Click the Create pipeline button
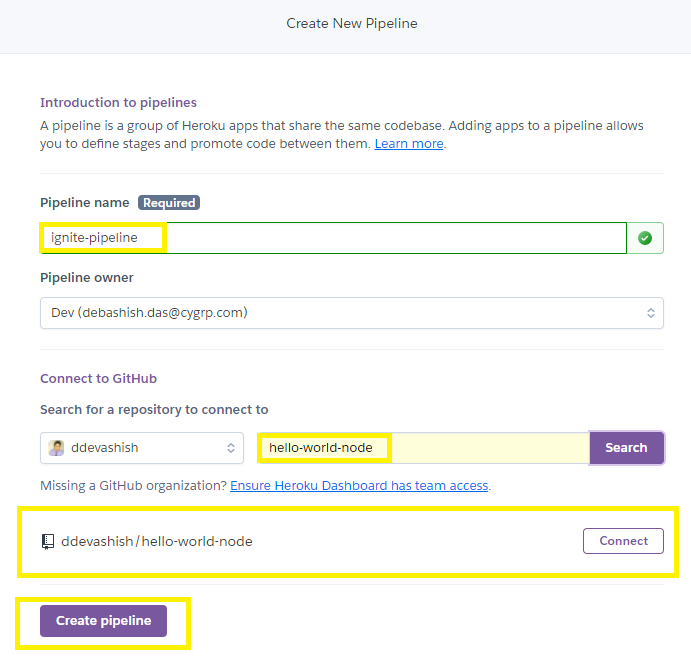Image resolution: width=691 pixels, height=656 pixels. click(x=104, y=621)
